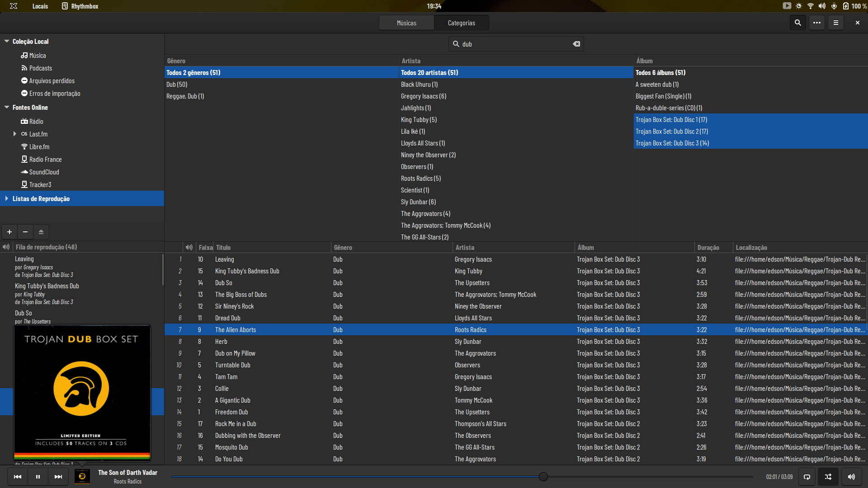Select track The Alien Aborts
The width and height of the screenshot is (868, 488).
(x=515, y=330)
